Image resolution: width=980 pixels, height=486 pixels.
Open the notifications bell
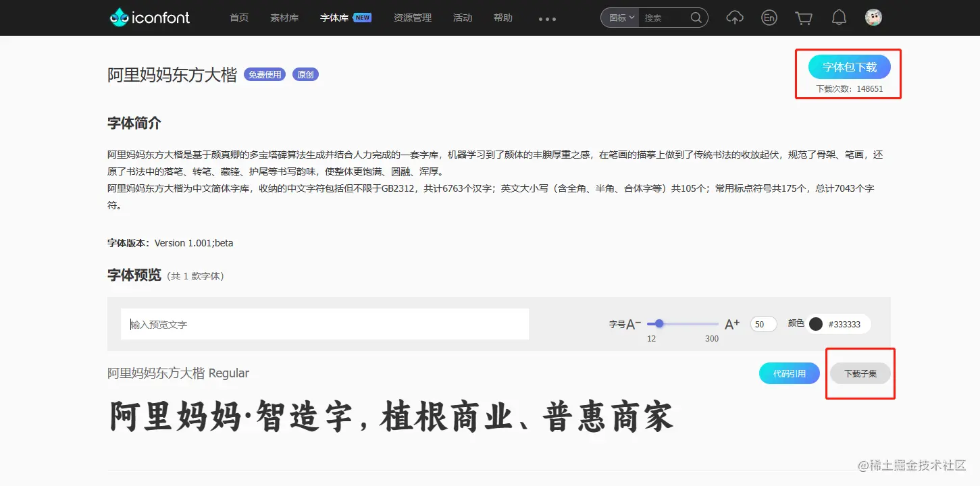(x=839, y=18)
